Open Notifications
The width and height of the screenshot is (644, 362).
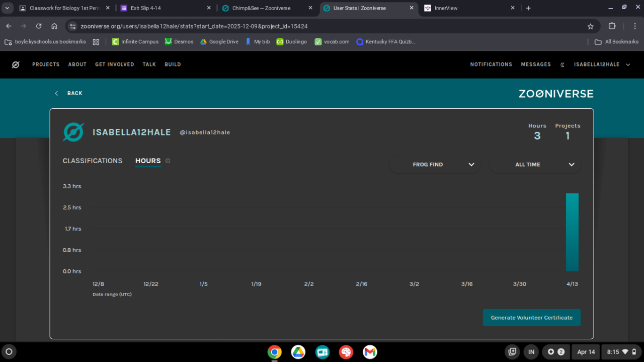click(x=491, y=64)
